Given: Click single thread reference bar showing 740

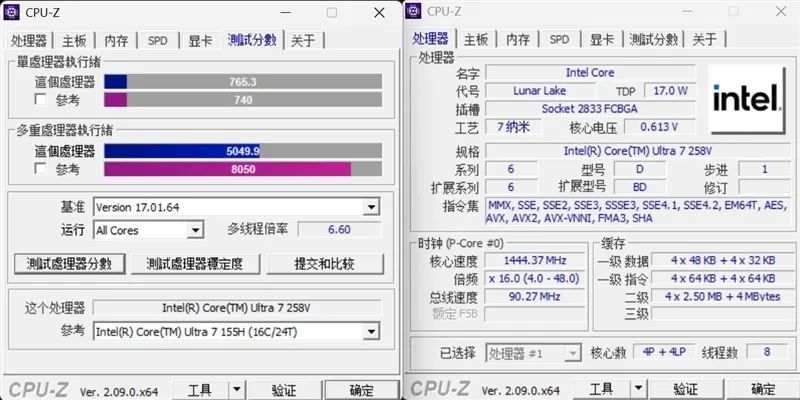Looking at the screenshot, I should pyautogui.click(x=243, y=99).
